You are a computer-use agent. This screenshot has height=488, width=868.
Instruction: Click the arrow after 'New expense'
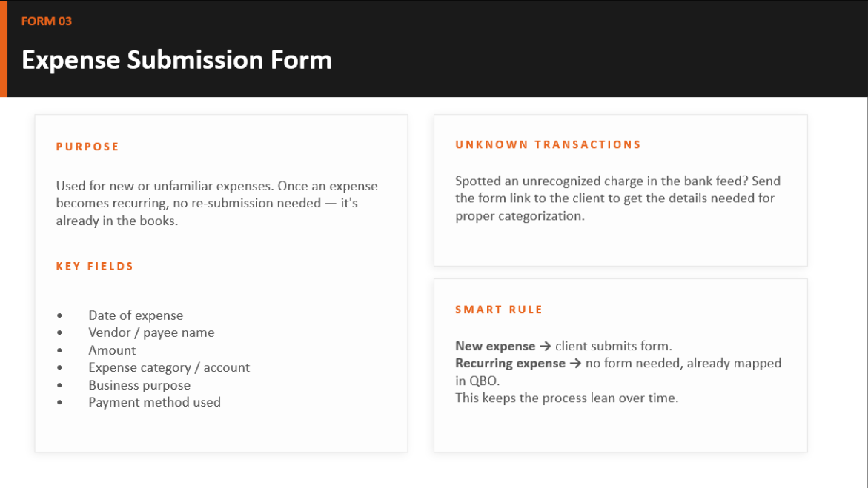[x=546, y=347]
